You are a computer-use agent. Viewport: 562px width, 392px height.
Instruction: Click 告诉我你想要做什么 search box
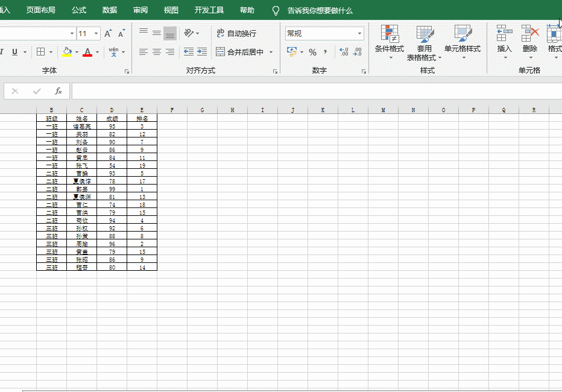320,10
